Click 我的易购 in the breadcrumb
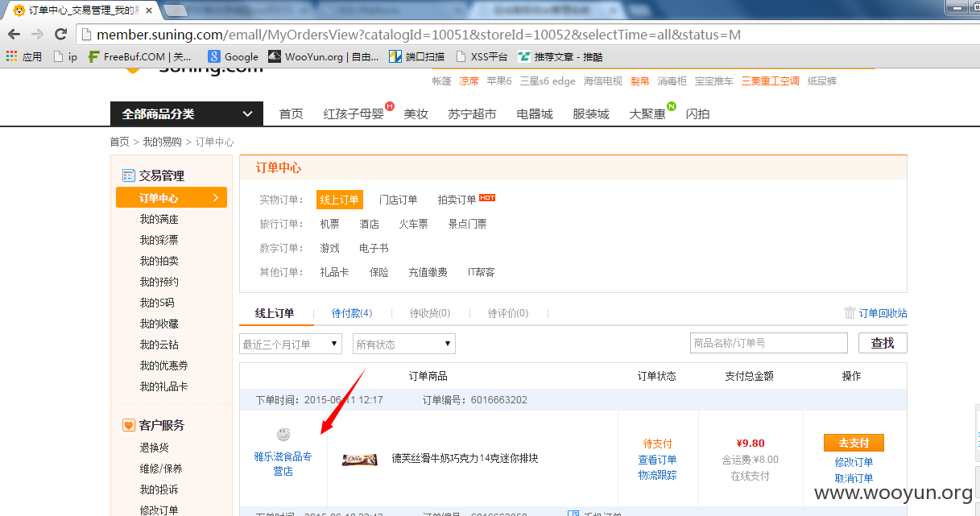The height and width of the screenshot is (516, 980). pyautogui.click(x=162, y=142)
